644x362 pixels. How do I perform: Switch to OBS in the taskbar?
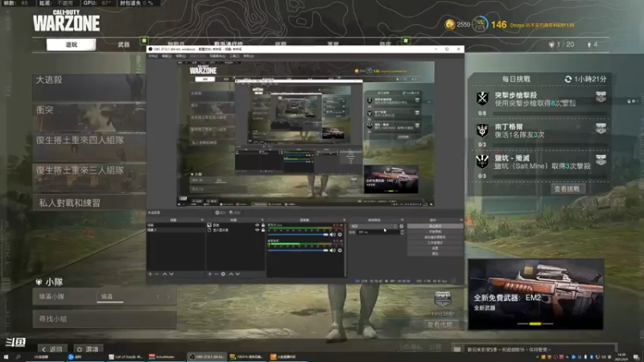pos(207,357)
